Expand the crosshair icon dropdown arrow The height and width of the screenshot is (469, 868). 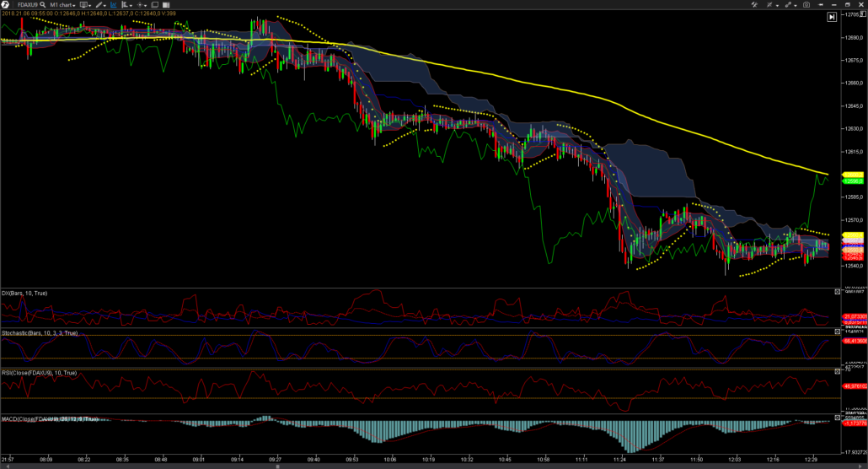click(x=146, y=6)
